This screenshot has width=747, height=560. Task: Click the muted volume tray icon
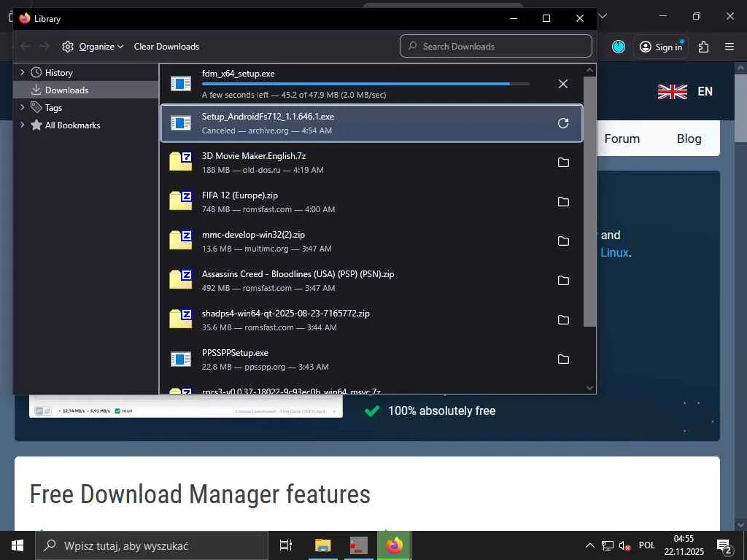tap(624, 545)
